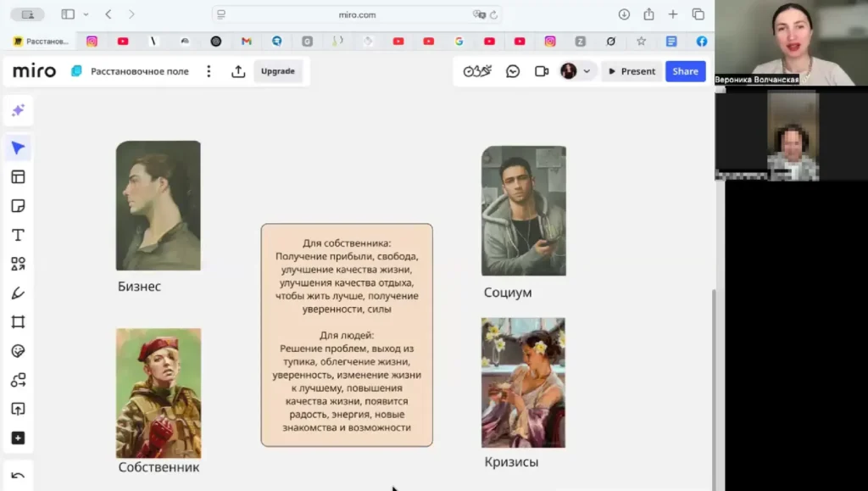Start Present mode
Image resolution: width=868 pixels, height=491 pixels.
click(632, 71)
